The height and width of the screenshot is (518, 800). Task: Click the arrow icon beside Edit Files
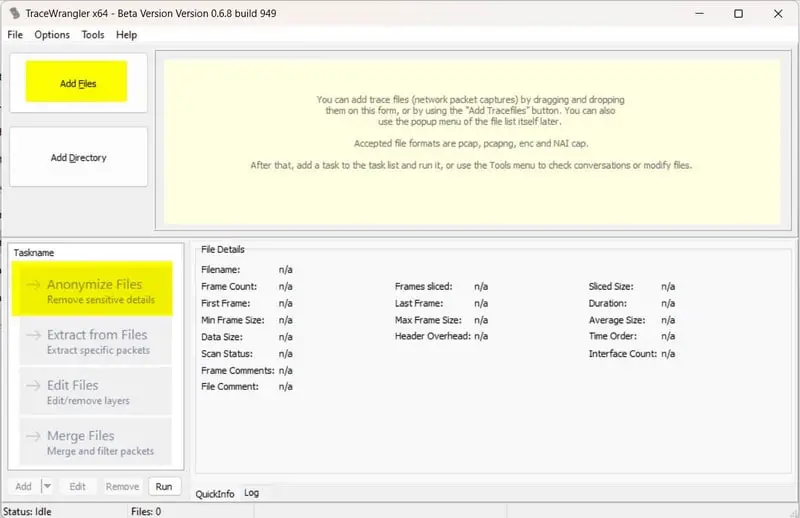point(33,385)
